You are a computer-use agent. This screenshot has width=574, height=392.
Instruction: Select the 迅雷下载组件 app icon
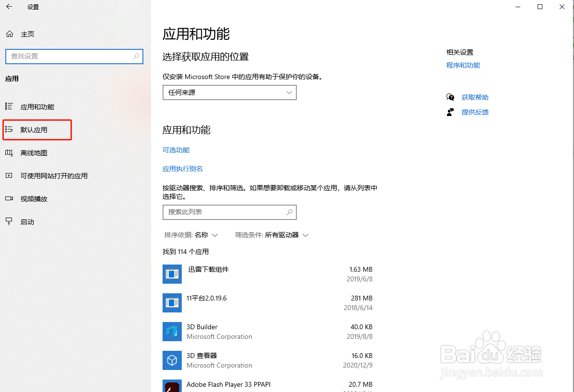point(172,274)
